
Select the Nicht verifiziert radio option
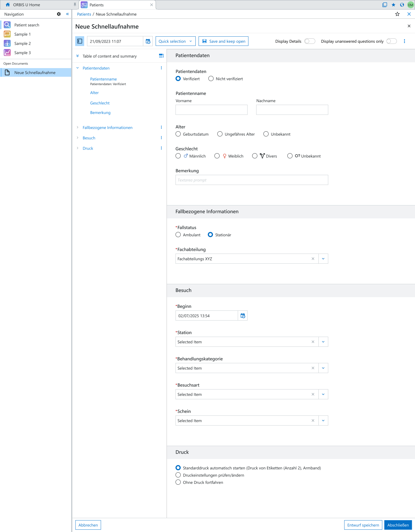point(211,79)
